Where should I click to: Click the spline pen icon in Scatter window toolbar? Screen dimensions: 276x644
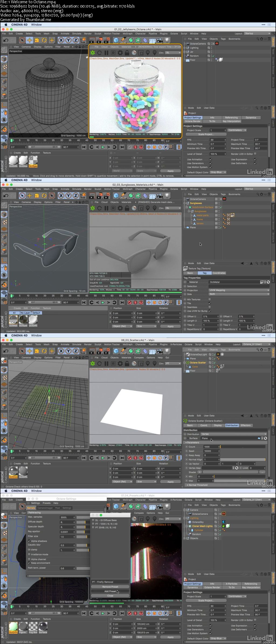point(123,351)
